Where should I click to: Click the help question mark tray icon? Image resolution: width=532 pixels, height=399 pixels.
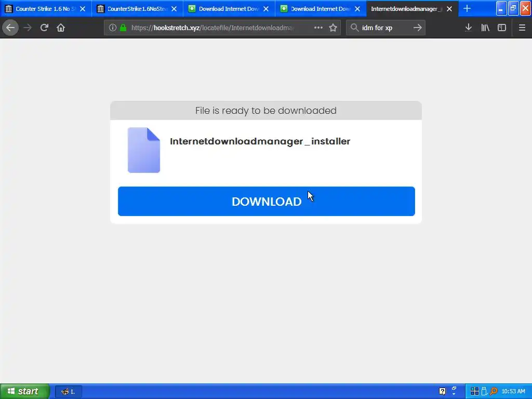click(x=443, y=391)
